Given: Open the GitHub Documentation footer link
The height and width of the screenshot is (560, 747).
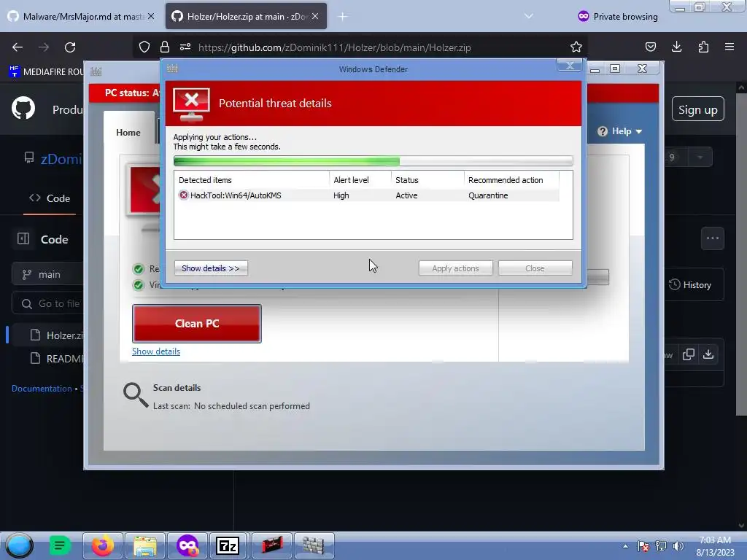Looking at the screenshot, I should [42, 389].
